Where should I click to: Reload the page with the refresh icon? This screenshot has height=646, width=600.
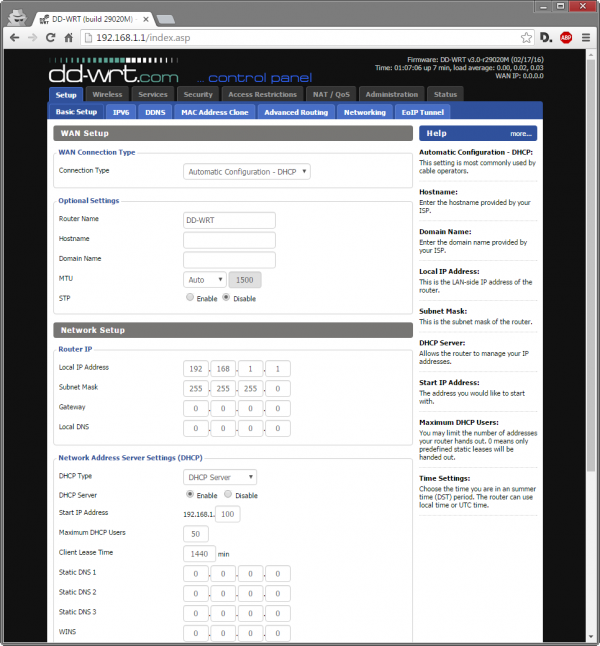click(x=52, y=37)
